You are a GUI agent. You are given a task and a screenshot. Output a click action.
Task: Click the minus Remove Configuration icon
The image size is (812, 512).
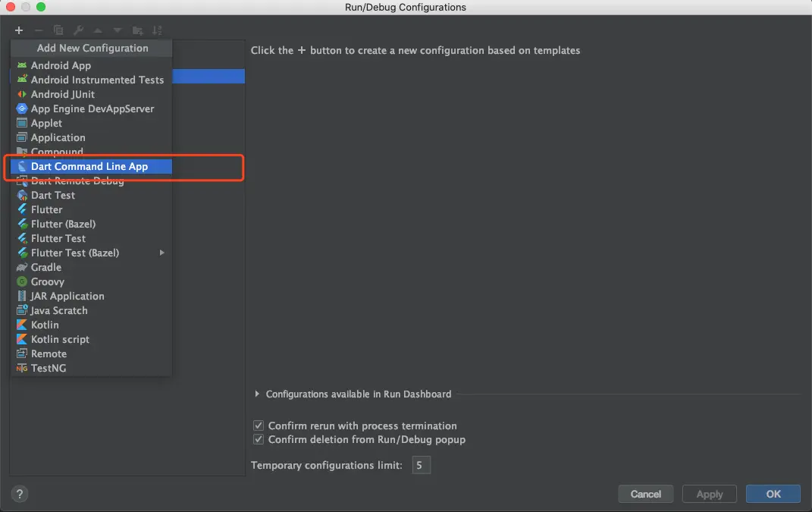(39, 30)
